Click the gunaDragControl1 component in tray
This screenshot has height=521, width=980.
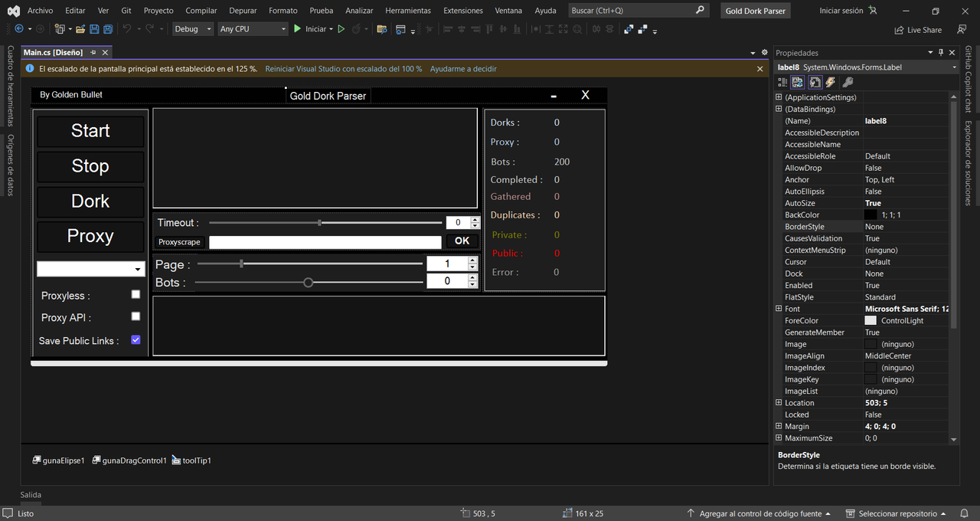[129, 460]
